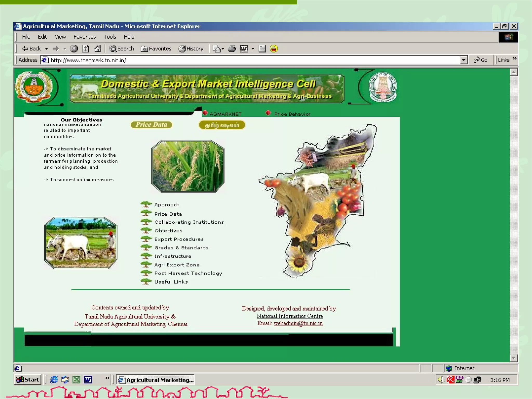Screen dimensions: 532x399
Task: Launch Excel from the quick launch bar
Action: pyautogui.click(x=76, y=380)
